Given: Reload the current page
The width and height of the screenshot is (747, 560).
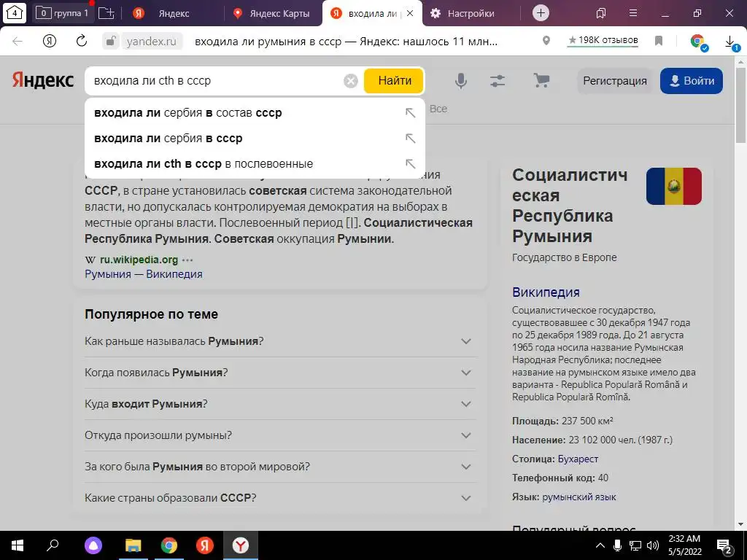Looking at the screenshot, I should (82, 41).
